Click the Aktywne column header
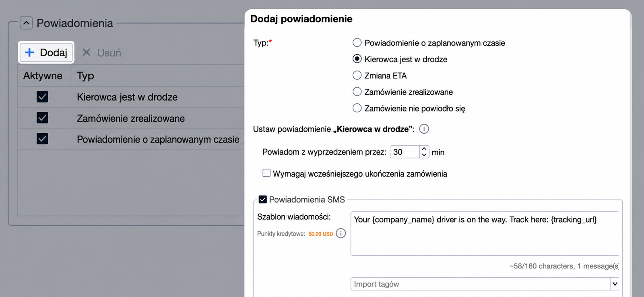 pos(43,76)
